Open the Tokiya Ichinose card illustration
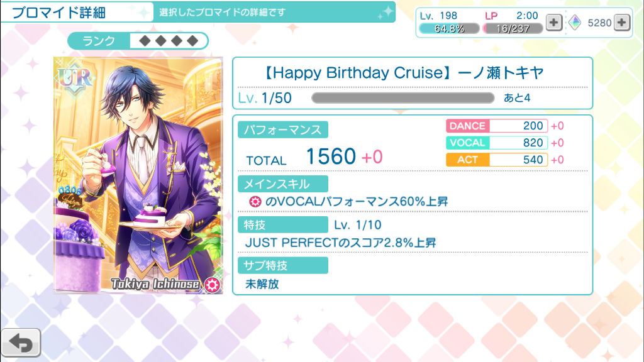 [138, 175]
